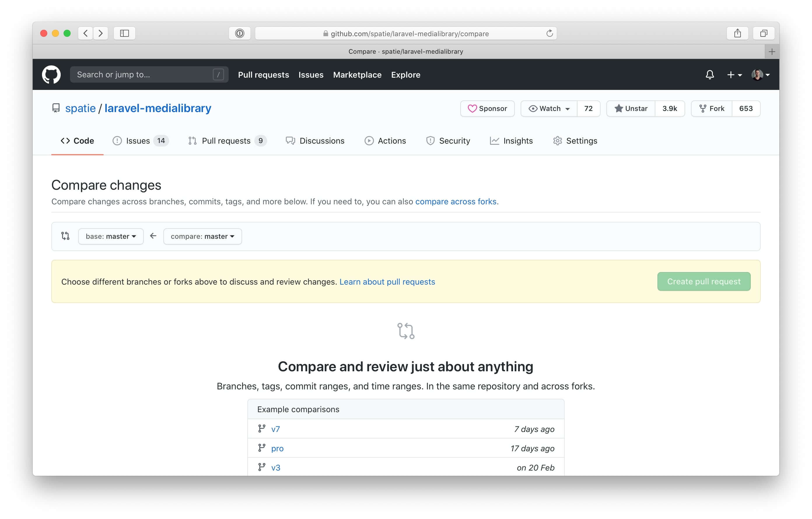Click the Issues tab icon

click(117, 140)
